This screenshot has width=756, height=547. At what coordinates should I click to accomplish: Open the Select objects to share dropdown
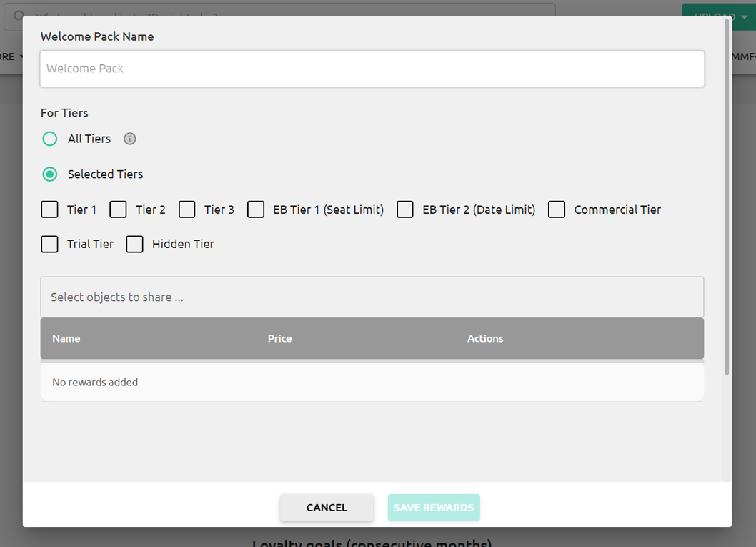[372, 297]
